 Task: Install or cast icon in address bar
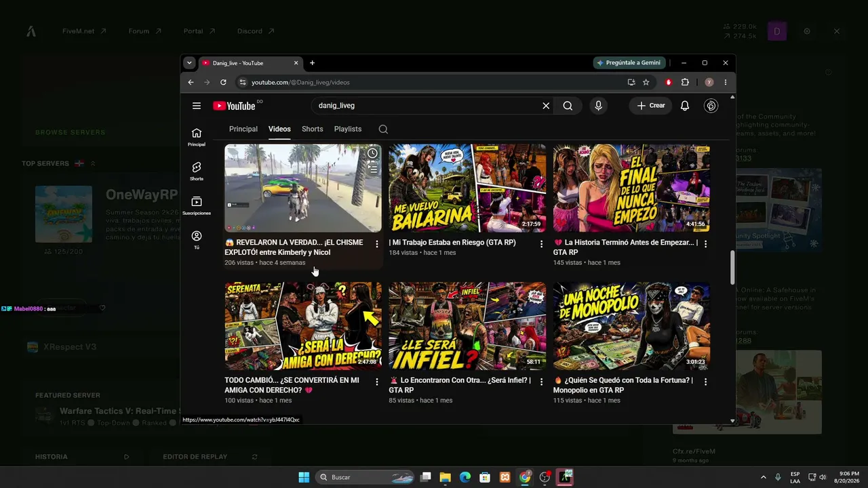tap(631, 82)
